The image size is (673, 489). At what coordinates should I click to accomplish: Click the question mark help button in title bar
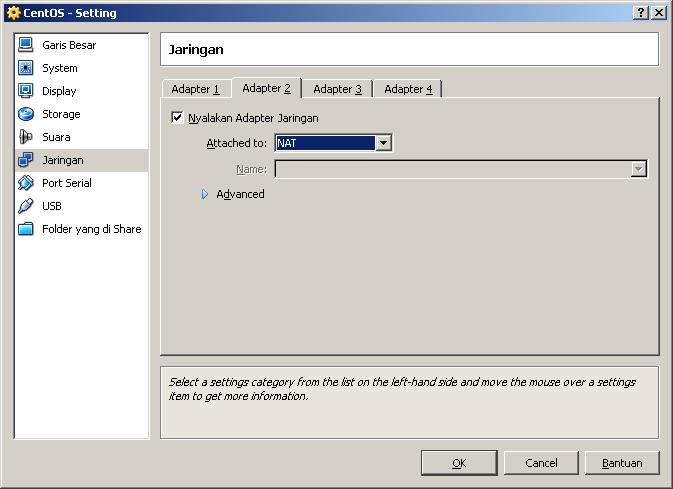tap(640, 12)
